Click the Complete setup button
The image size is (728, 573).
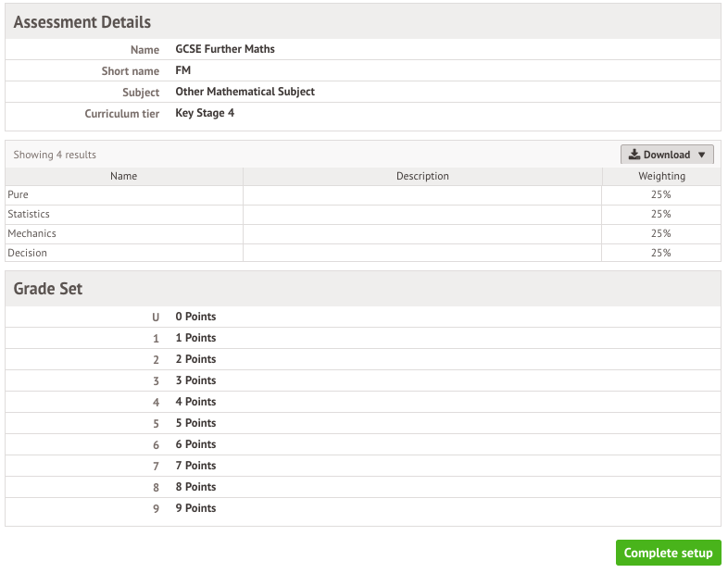pyautogui.click(x=668, y=553)
